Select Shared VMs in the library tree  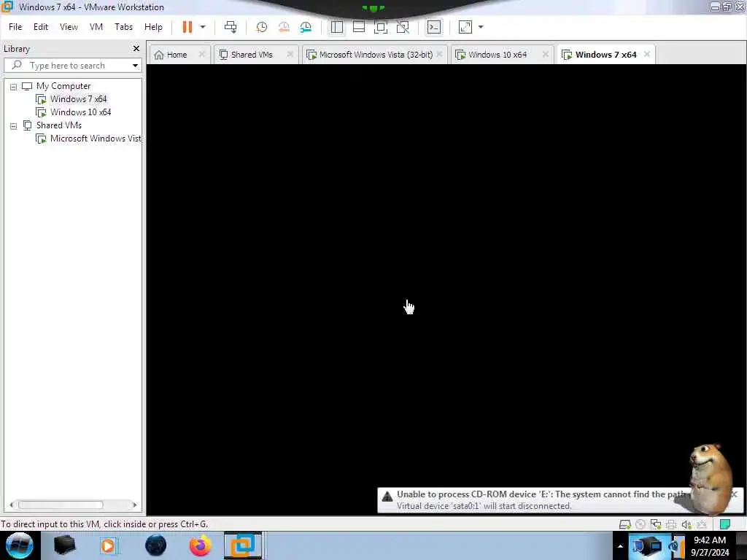[58, 125]
